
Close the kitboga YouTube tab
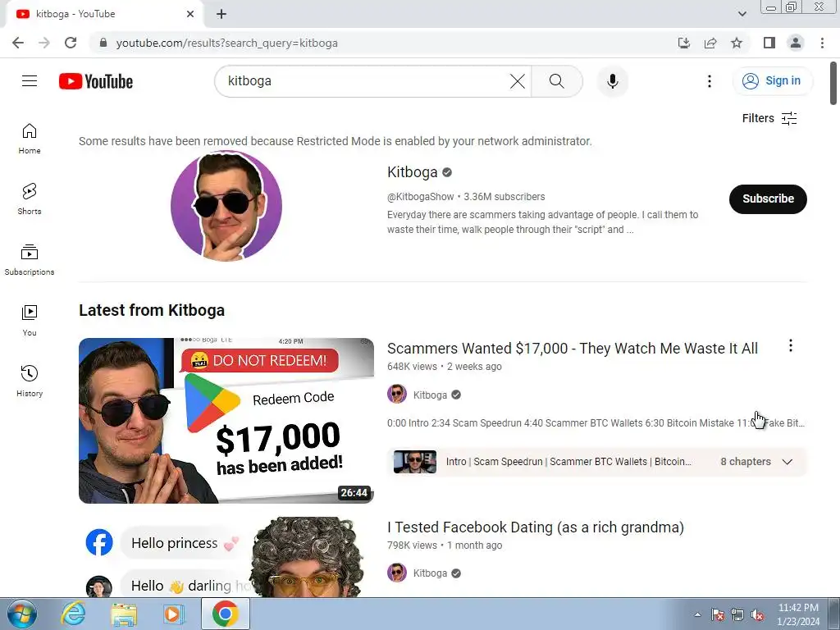point(189,14)
